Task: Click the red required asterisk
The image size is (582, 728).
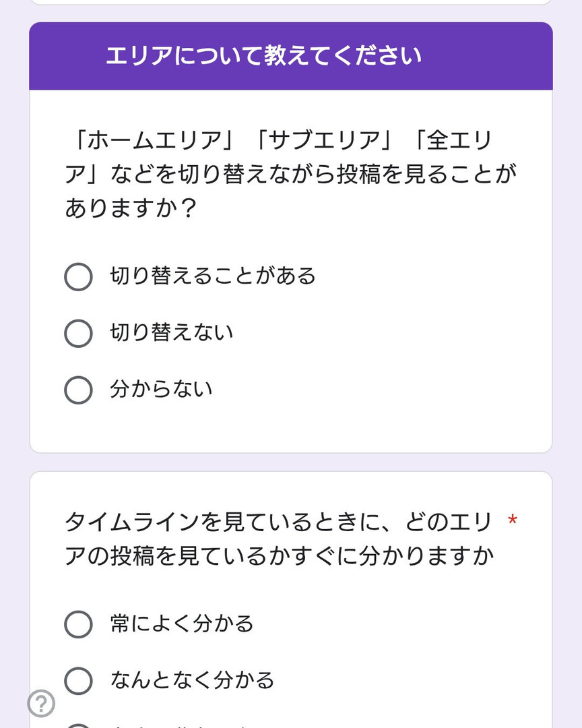Action: (513, 520)
